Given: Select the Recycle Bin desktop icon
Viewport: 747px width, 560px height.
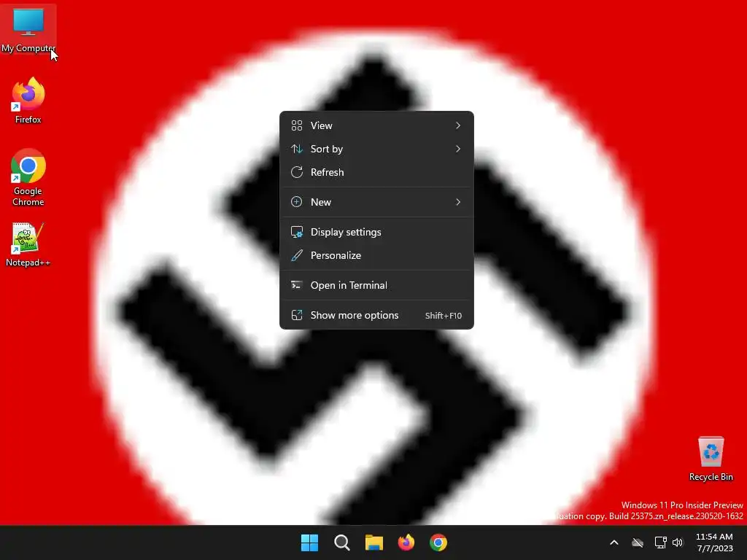Looking at the screenshot, I should [711, 459].
